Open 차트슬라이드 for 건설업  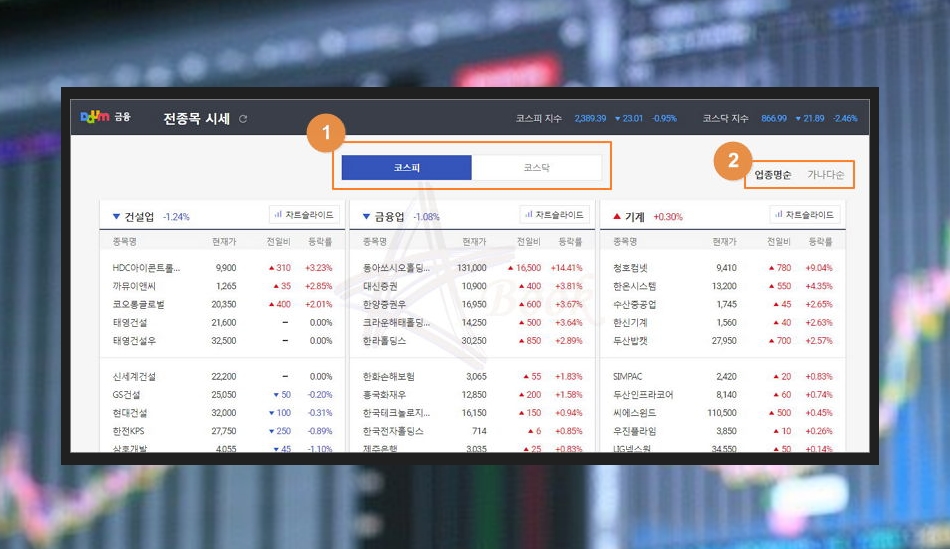304,215
